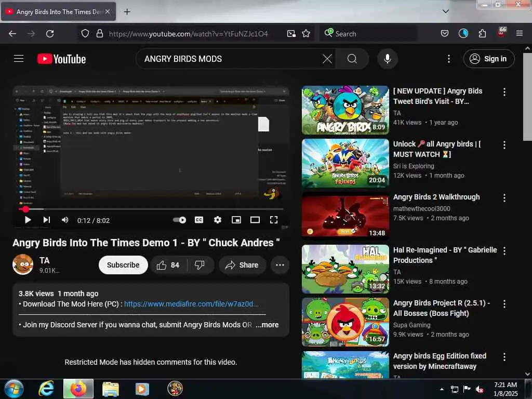Viewport: 532px width, 399px height.
Task: Open Tweet Bird's Visit video thumbnail
Action: (345, 110)
